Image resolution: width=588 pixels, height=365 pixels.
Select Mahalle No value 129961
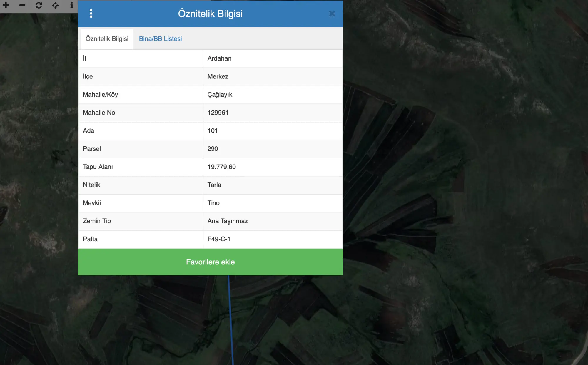[x=218, y=113]
